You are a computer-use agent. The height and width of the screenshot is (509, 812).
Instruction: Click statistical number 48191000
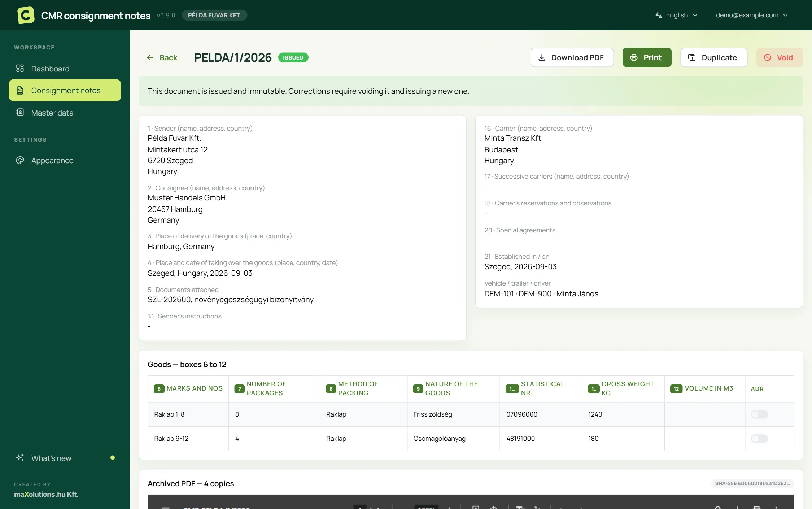(520, 438)
